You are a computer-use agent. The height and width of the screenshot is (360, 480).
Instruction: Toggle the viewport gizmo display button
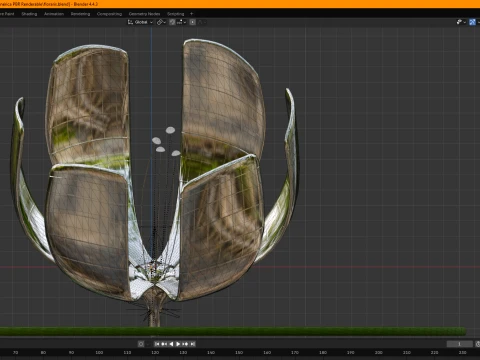472,22
